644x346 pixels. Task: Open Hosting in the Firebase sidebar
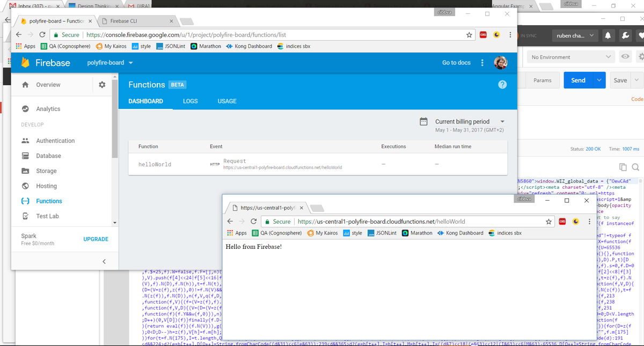tap(46, 186)
